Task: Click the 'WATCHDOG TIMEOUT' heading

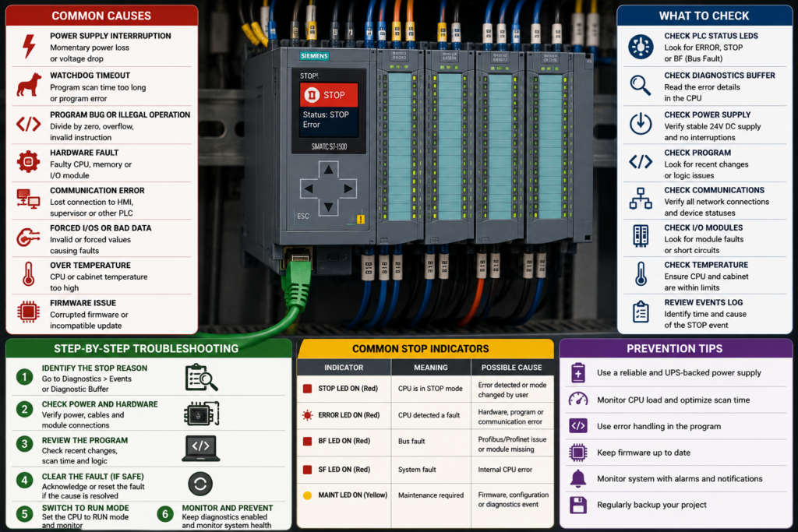Action: (90, 76)
